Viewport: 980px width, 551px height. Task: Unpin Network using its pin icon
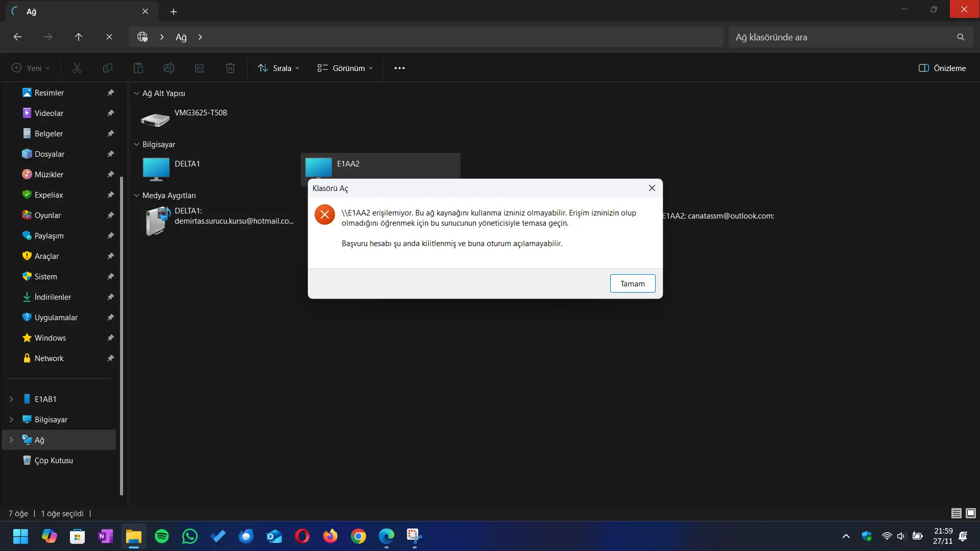point(110,358)
